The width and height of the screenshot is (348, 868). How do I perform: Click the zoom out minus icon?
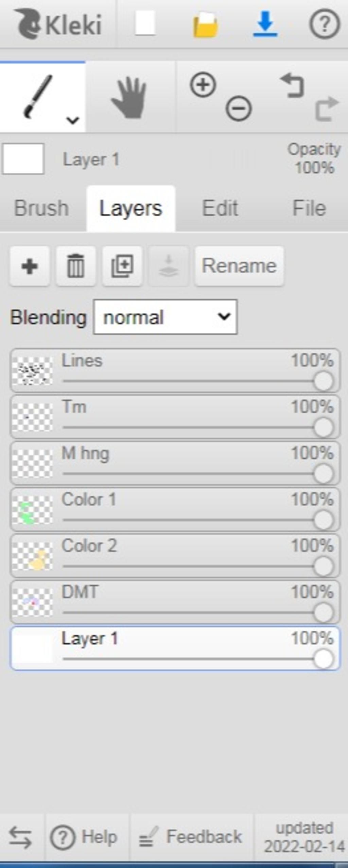(x=239, y=108)
